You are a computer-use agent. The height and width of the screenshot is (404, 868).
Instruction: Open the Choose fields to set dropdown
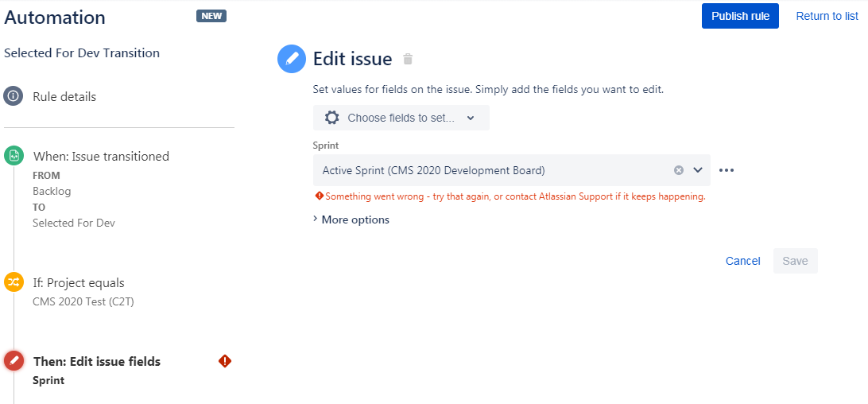401,118
